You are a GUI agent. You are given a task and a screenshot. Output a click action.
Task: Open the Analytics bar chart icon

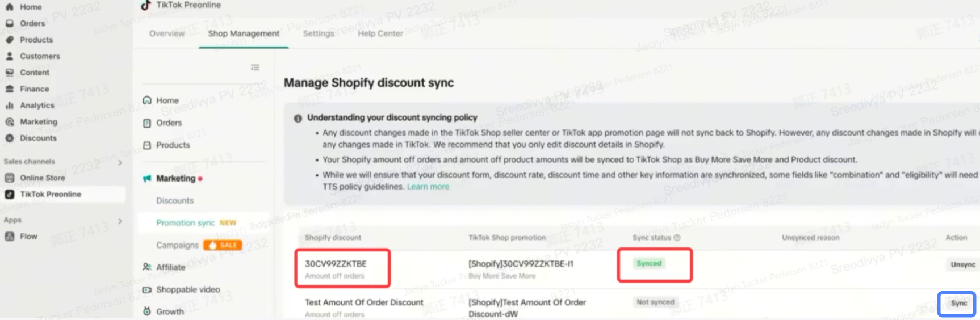pos(10,105)
